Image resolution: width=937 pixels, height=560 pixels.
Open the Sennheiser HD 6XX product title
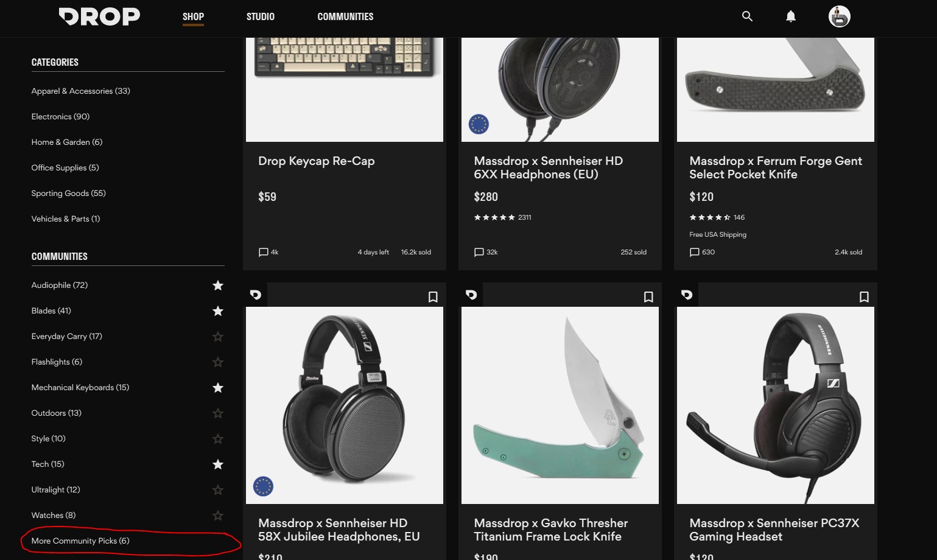click(548, 167)
